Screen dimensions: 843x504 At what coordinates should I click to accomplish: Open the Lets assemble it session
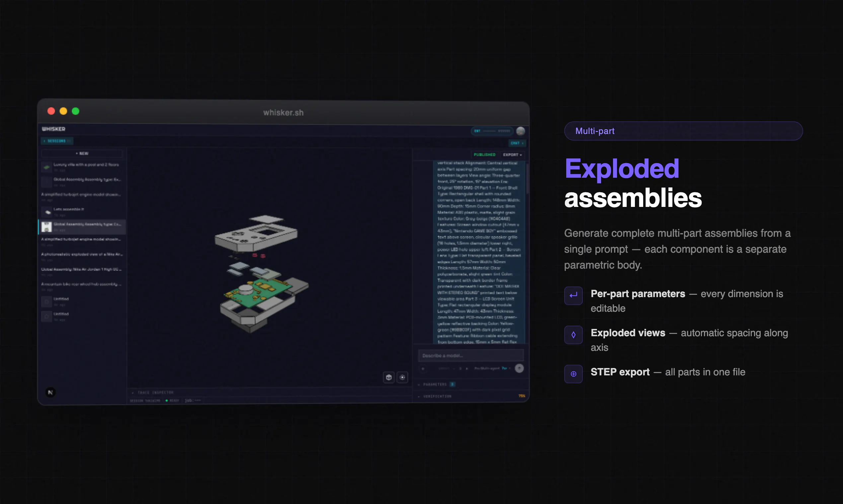(x=82, y=212)
